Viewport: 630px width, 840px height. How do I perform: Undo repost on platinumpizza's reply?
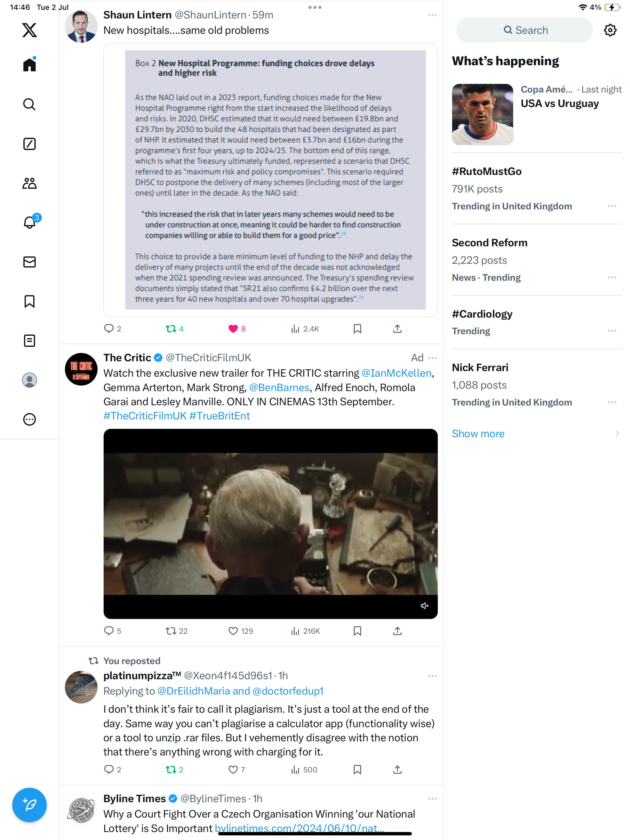coord(171,770)
